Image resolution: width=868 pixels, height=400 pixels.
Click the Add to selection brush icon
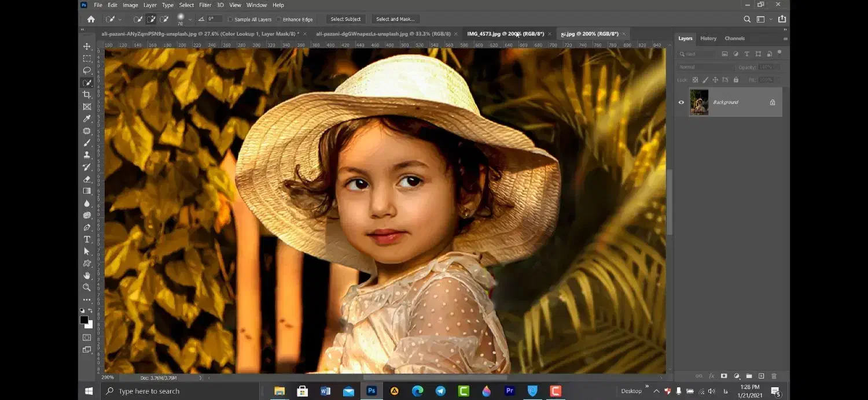(152, 18)
